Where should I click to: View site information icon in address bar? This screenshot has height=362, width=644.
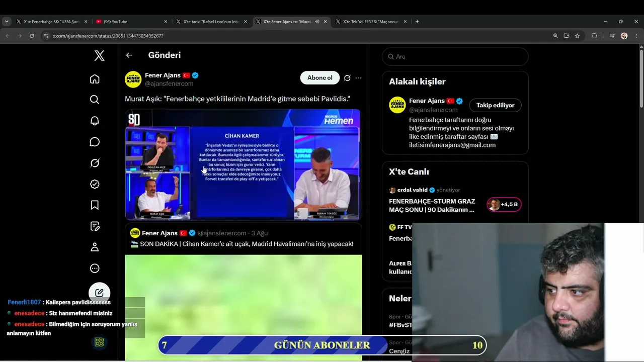46,36
